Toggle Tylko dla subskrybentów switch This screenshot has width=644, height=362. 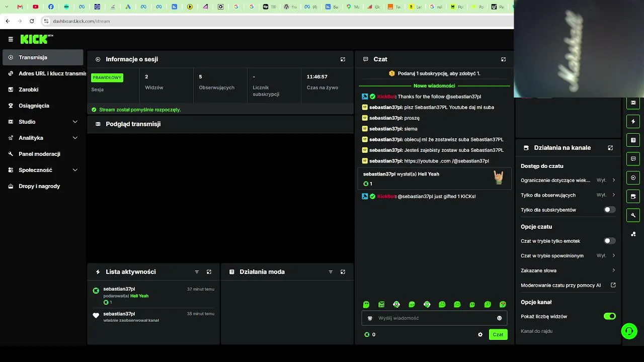coord(609,210)
